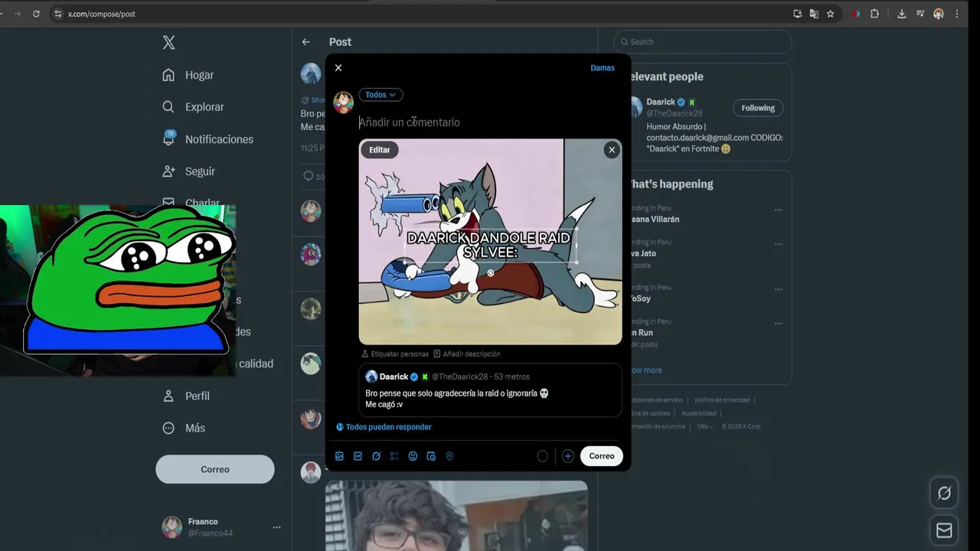
Task: Click the site info icon beside the URL
Action: [57, 14]
